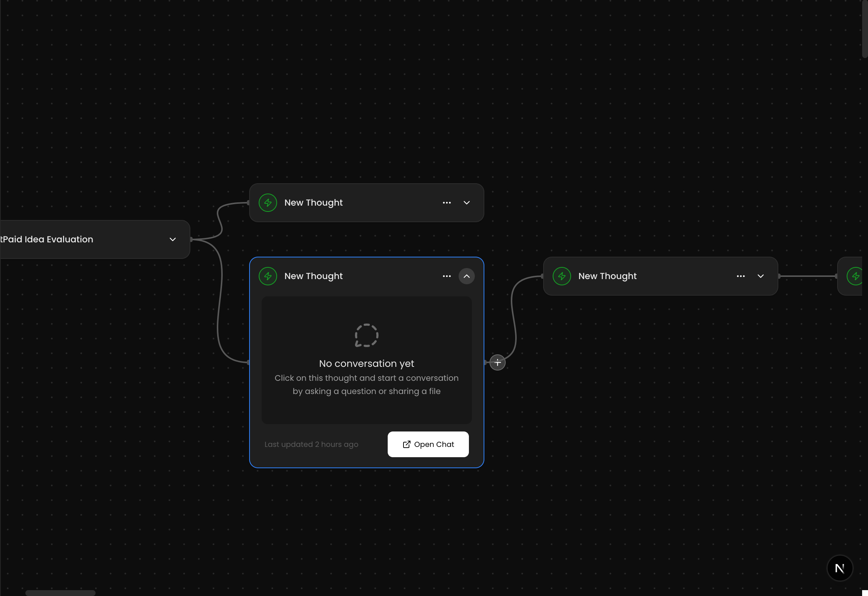Select the curve connecting Idea Evaluation to the top thought
Viewport: 868px width, 596px height.
(x=220, y=220)
